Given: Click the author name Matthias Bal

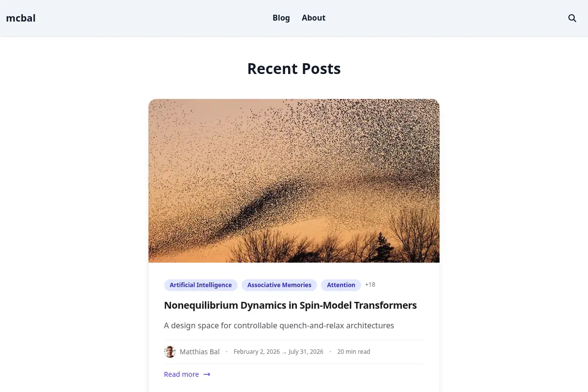Looking at the screenshot, I should tap(199, 352).
